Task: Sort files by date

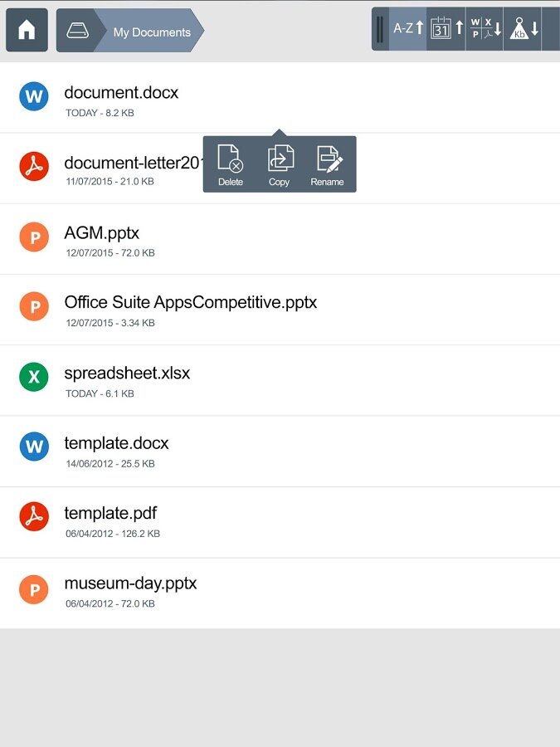Action: coord(446,29)
